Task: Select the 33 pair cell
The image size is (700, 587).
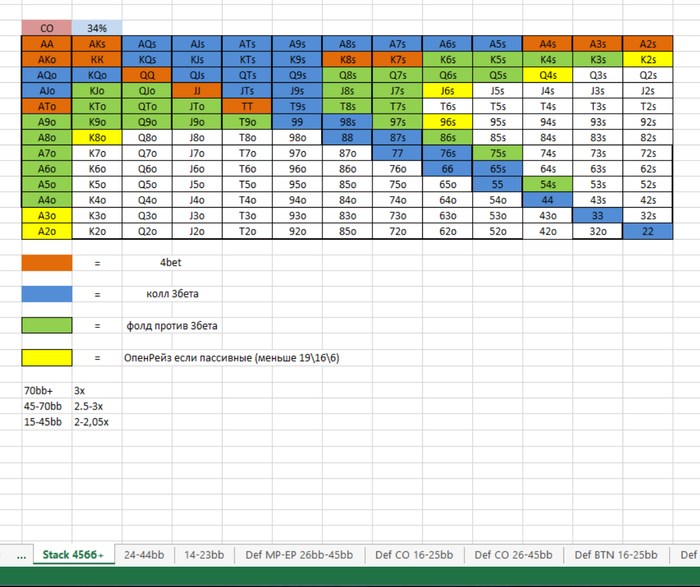Action: (598, 216)
